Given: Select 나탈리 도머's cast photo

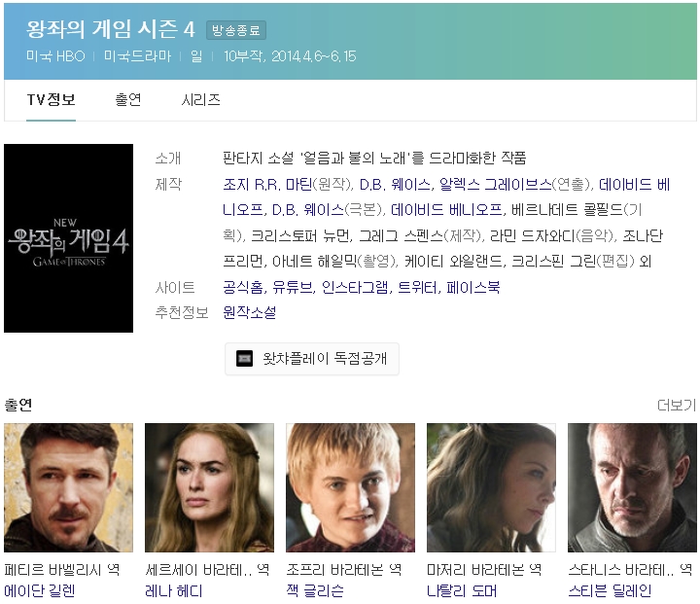Looking at the screenshot, I should (491, 487).
